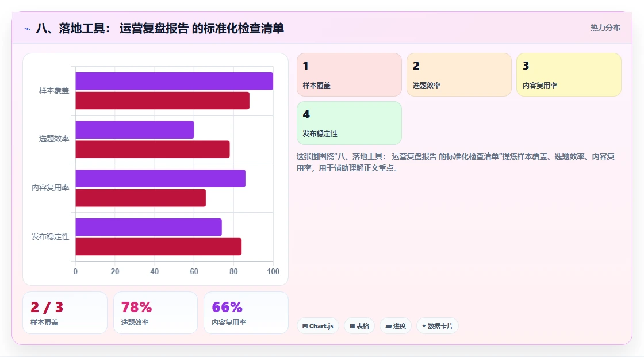
Task: Click the Chart.js tag chip
Action: coord(318,326)
